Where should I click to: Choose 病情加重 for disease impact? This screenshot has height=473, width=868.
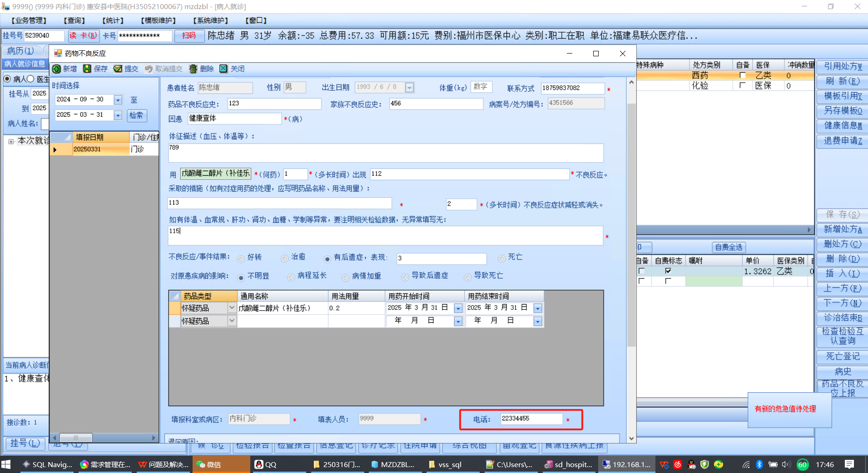(345, 277)
